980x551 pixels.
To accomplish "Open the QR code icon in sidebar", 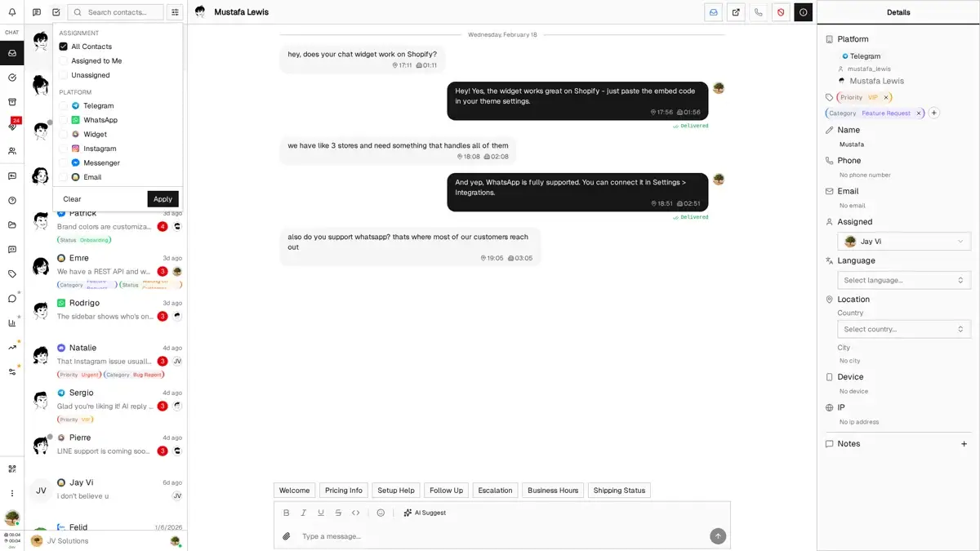I will click(12, 469).
